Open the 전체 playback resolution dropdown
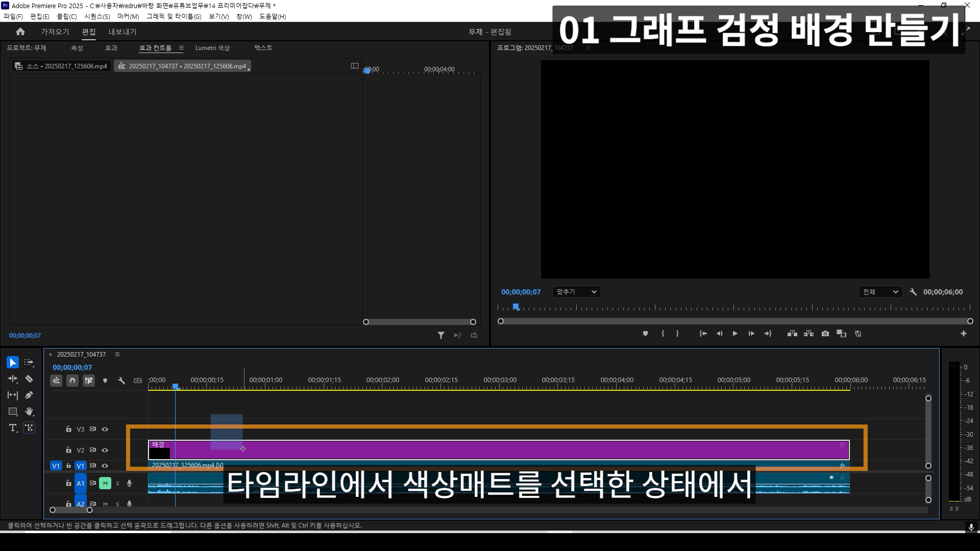 click(x=880, y=292)
